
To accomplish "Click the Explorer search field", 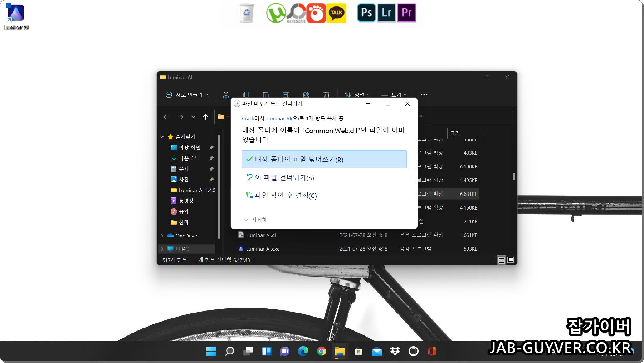I will pyautogui.click(x=465, y=117).
